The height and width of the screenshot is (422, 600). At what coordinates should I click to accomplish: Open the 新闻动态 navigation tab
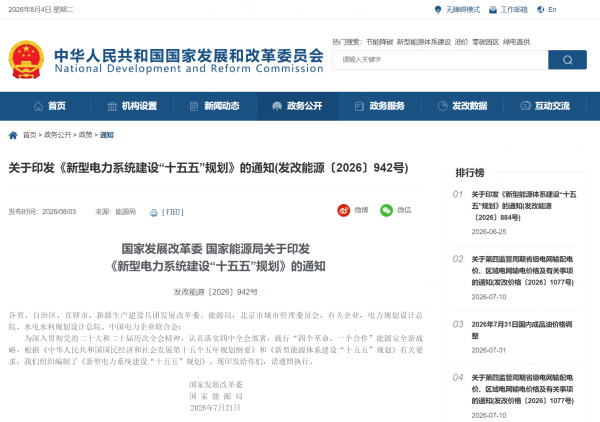[x=215, y=106]
